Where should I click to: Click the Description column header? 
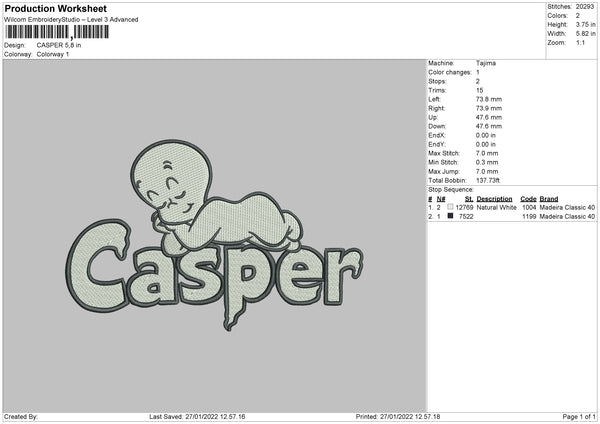click(x=494, y=199)
